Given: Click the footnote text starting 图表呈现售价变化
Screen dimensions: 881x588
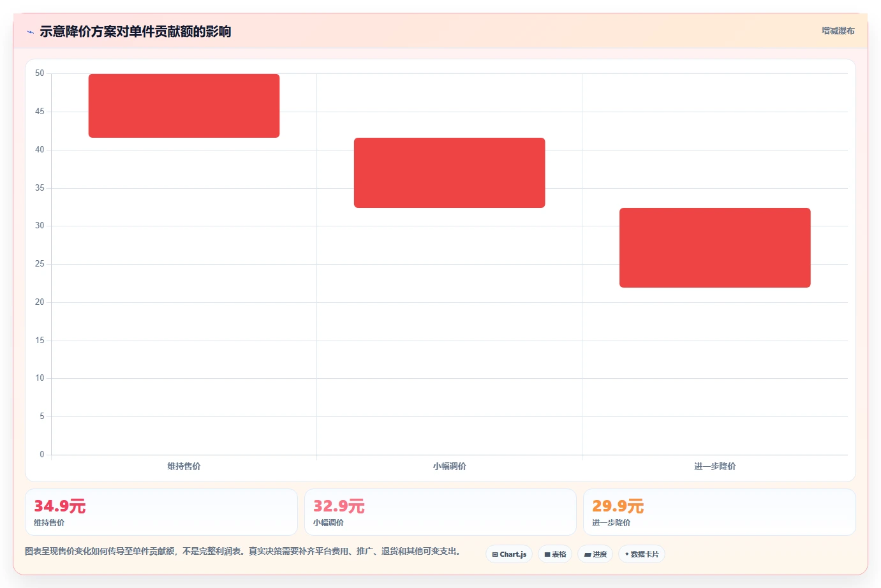Looking at the screenshot, I should coord(242,551).
